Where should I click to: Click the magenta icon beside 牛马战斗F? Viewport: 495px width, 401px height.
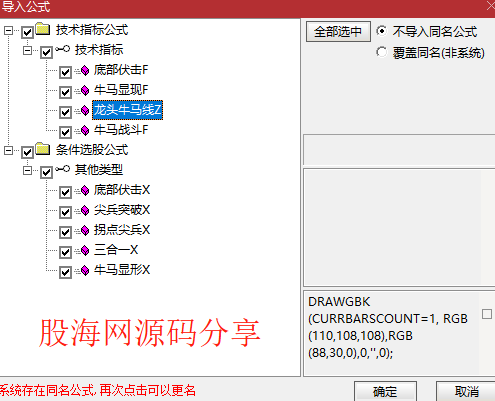click(x=85, y=130)
